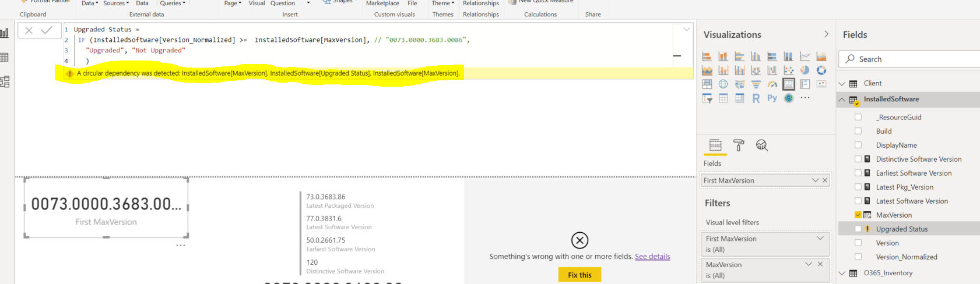Image resolution: width=980 pixels, height=284 pixels.
Task: Open the See details link
Action: click(x=652, y=257)
